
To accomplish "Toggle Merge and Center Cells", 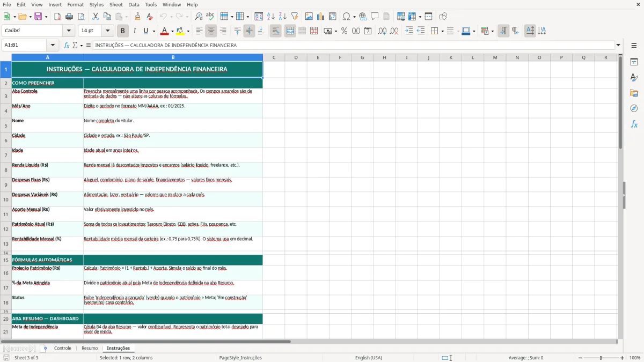I will click(290, 31).
